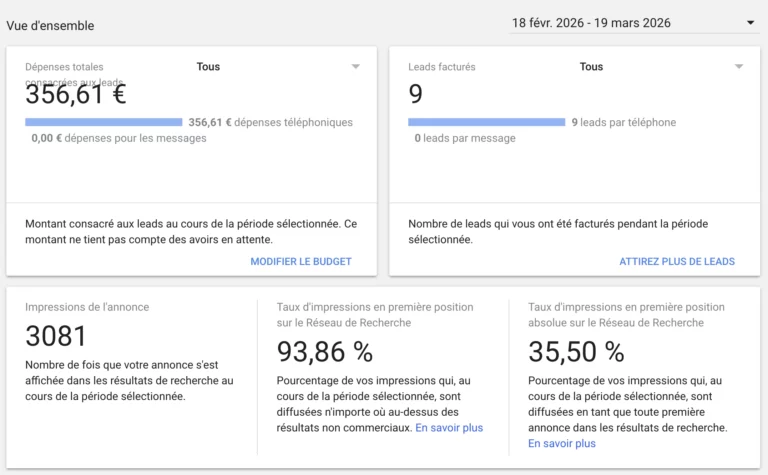Click the 93,86 % value
The image size is (768, 475).
(325, 352)
